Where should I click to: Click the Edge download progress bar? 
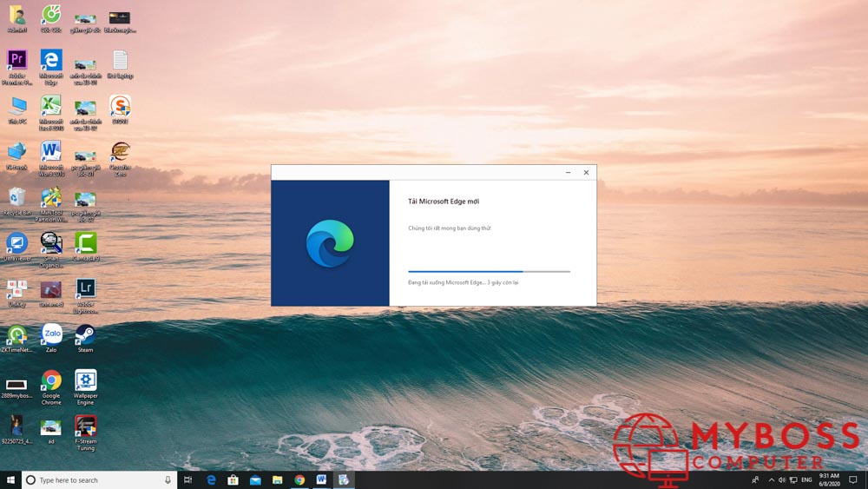tap(489, 272)
